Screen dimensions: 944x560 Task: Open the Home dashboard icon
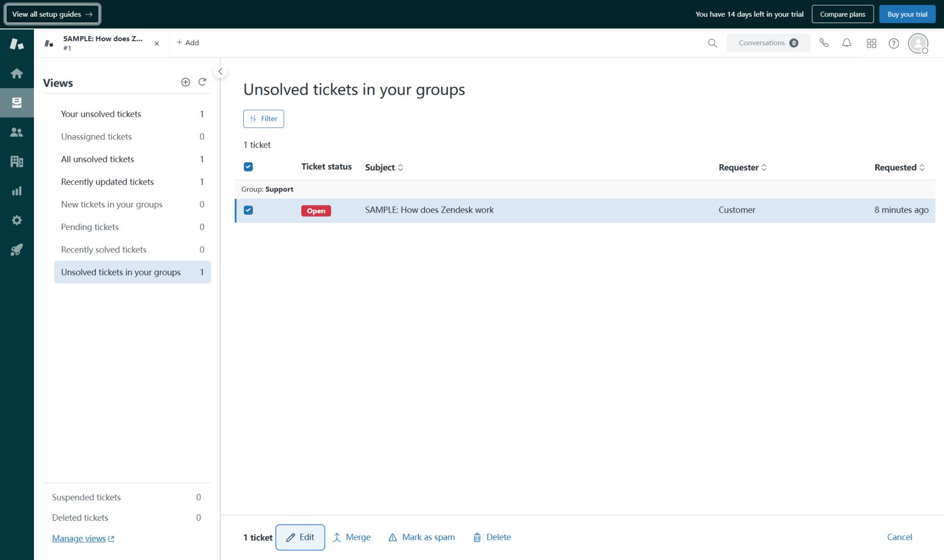17,73
